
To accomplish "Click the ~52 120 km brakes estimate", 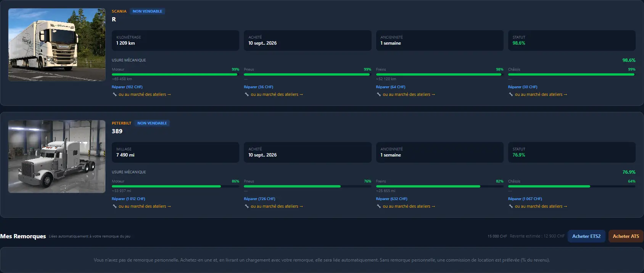I will [x=386, y=79].
